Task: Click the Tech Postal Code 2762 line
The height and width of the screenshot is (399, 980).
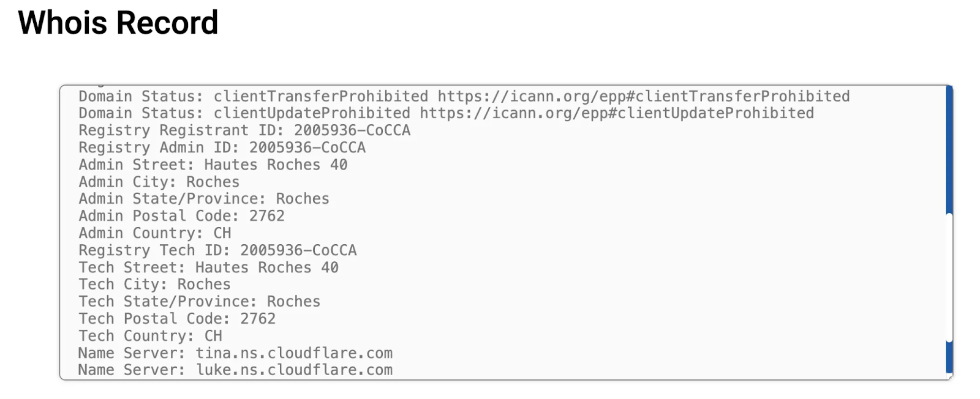Action: 177,319
